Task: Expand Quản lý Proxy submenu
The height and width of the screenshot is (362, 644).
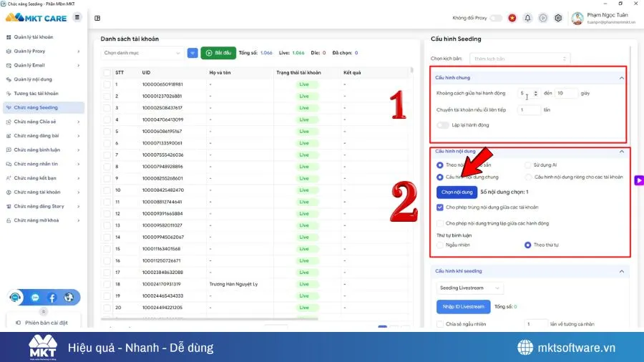Action: pyautogui.click(x=78, y=52)
